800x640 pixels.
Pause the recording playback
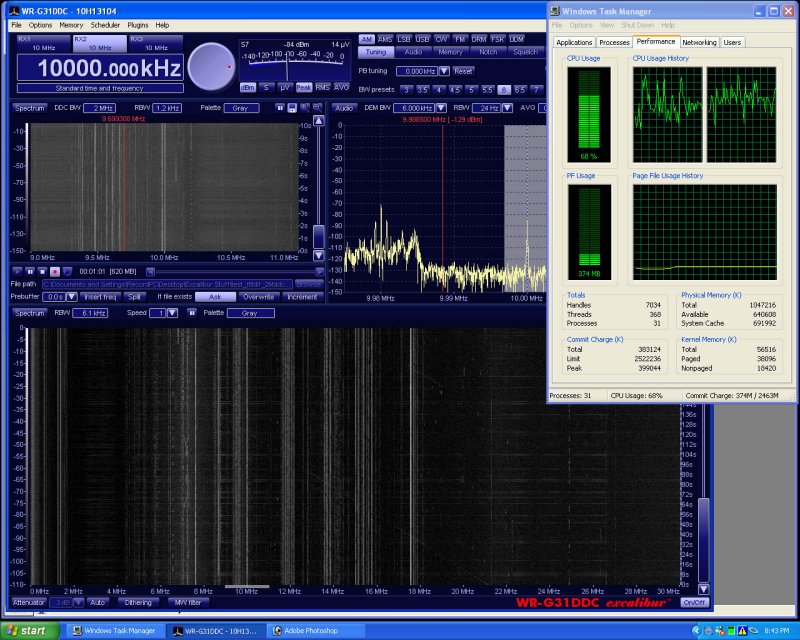(30, 272)
